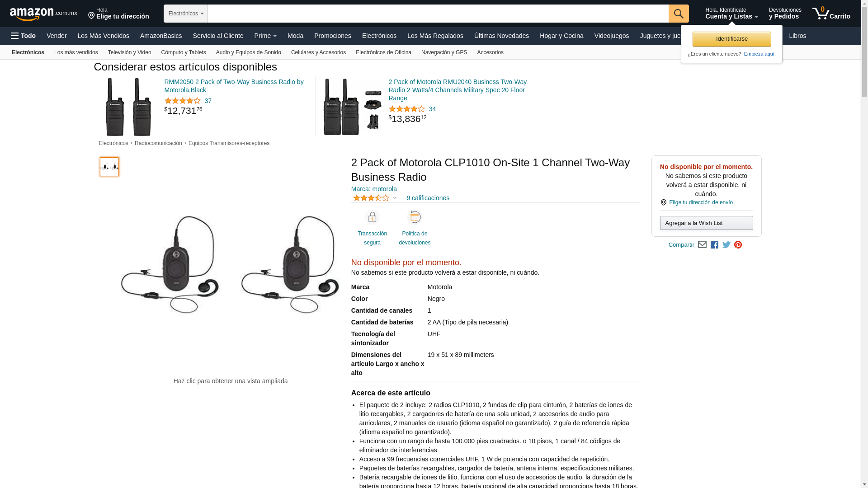Share product on Pinterest icon
The height and width of the screenshot is (488, 868).
[738, 245]
